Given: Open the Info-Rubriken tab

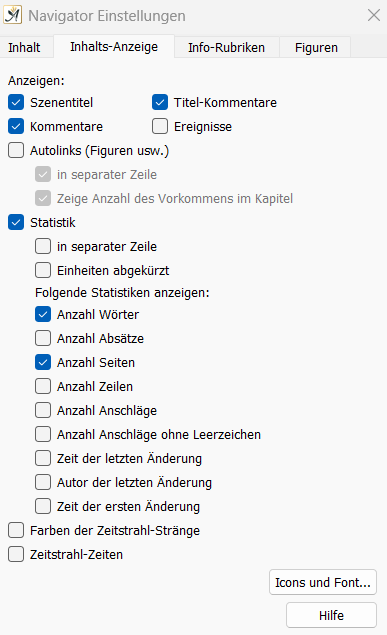Looking at the screenshot, I should tap(226, 47).
